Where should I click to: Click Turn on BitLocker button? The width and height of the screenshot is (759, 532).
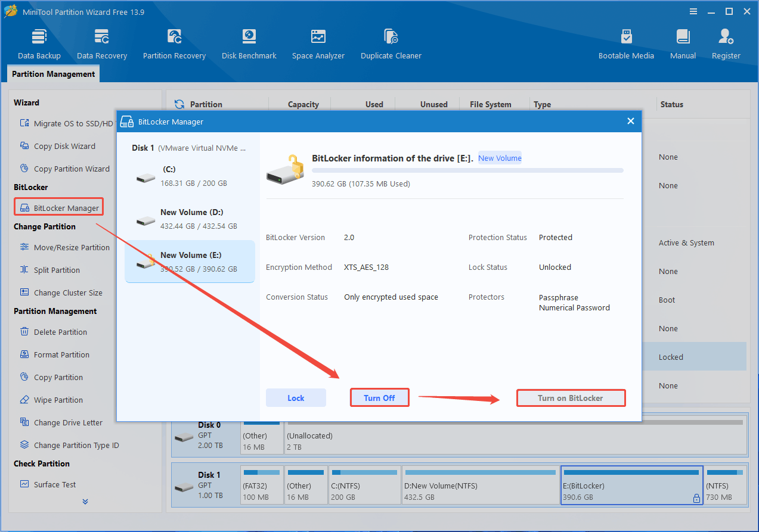(x=571, y=398)
